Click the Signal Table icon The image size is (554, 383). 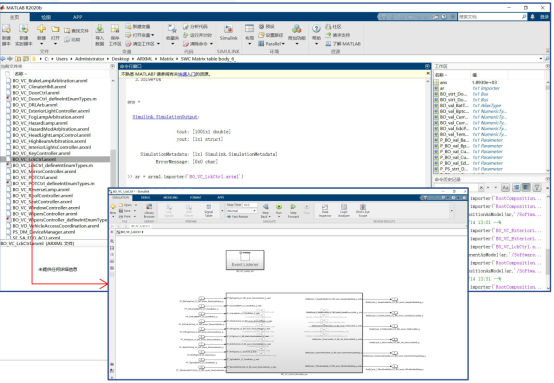pos(208,210)
